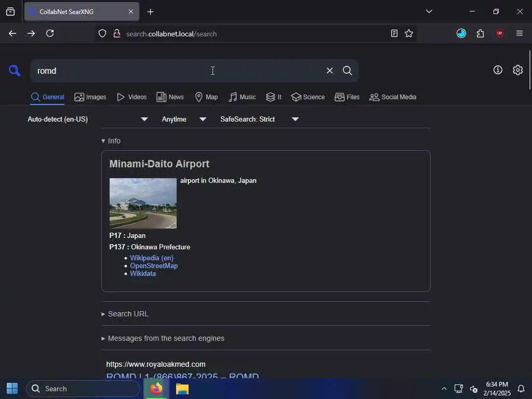Viewport: 532px width, 399px height.
Task: Open the OpenStreetMap link
Action: click(154, 265)
